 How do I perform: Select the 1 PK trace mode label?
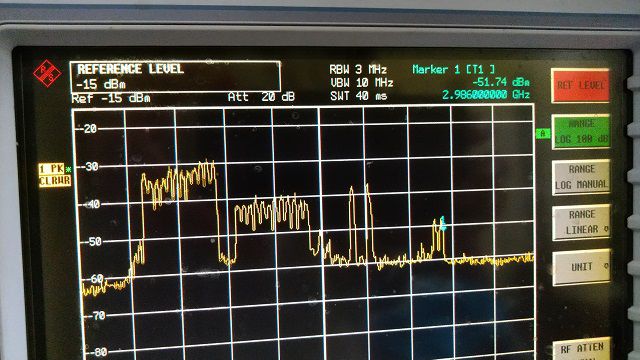(52, 169)
